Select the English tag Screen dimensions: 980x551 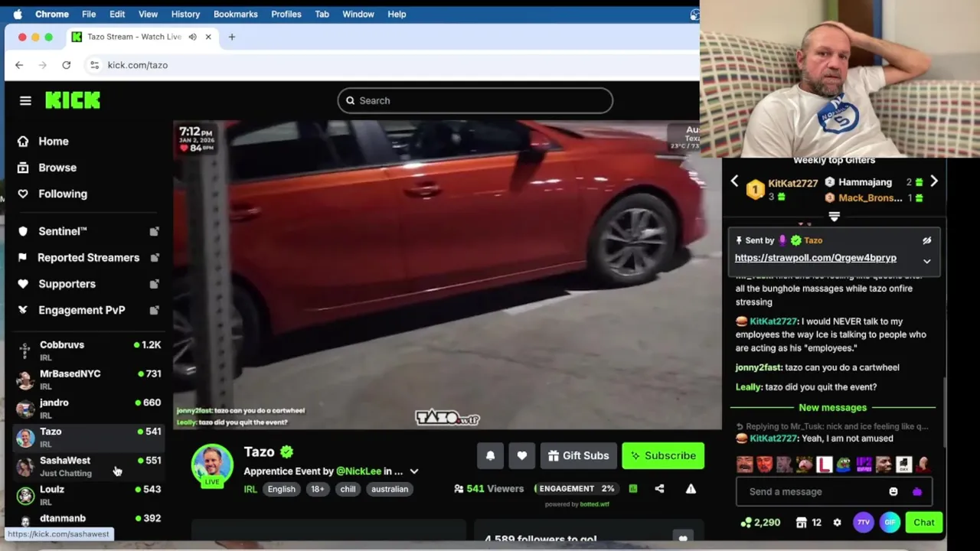[x=282, y=489]
